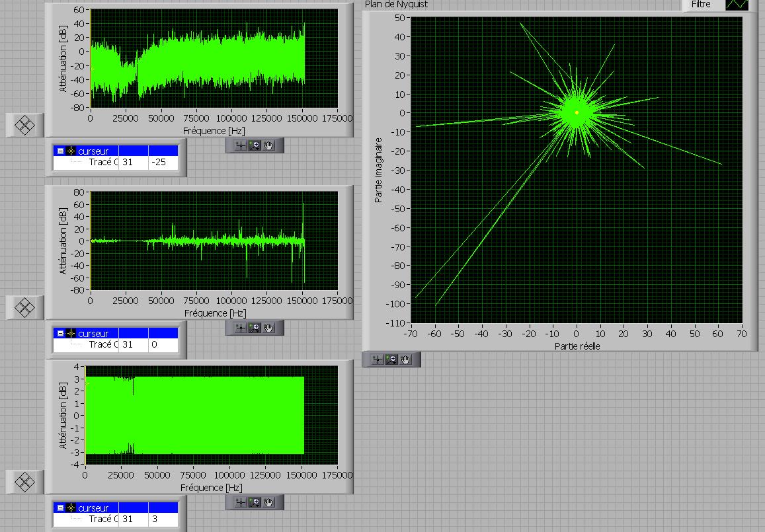Image resolution: width=765 pixels, height=532 pixels.
Task: Click the crosshair icon in the middle graph's curseur legend
Action: [71, 334]
